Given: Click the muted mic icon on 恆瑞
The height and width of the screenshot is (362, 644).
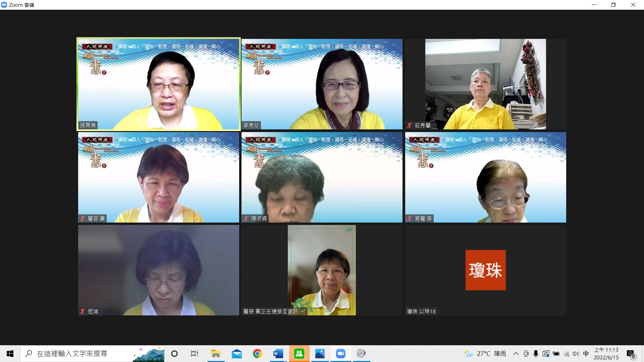Looking at the screenshot, I should 83,311.
